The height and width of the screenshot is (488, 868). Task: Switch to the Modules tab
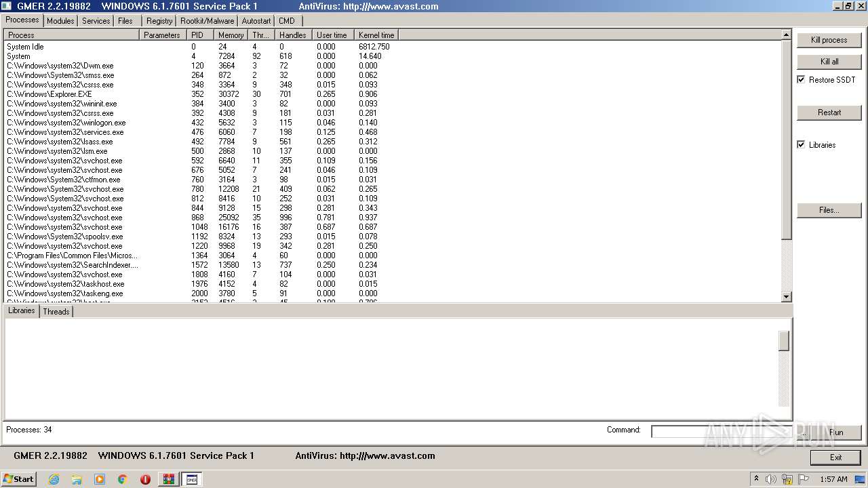pos(60,21)
